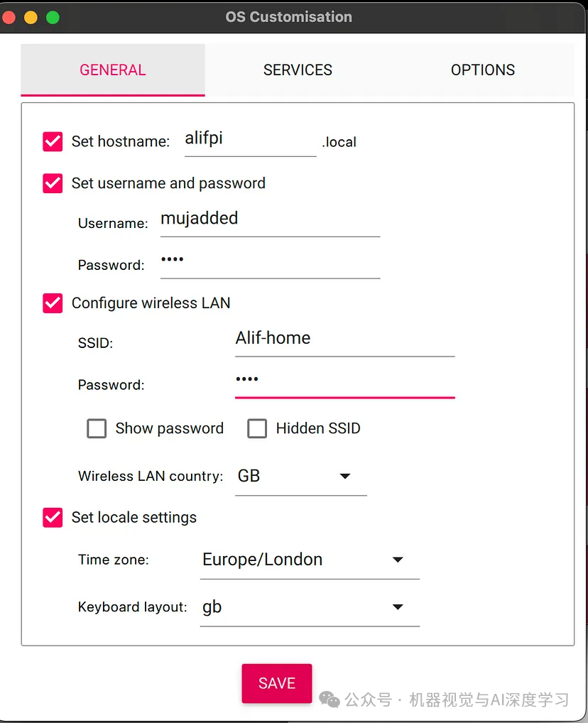Click the yellow minimize traffic light
This screenshot has height=723, width=588.
[30, 16]
